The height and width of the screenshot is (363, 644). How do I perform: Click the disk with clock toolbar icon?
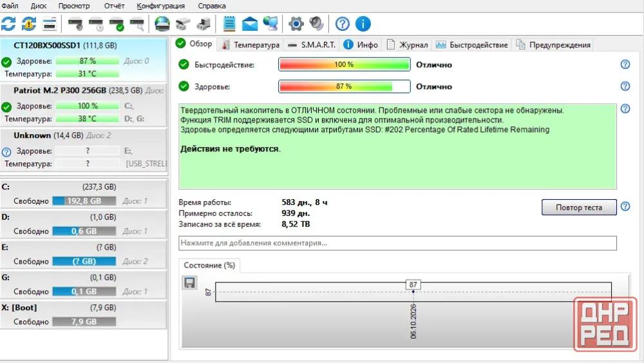coord(96,25)
